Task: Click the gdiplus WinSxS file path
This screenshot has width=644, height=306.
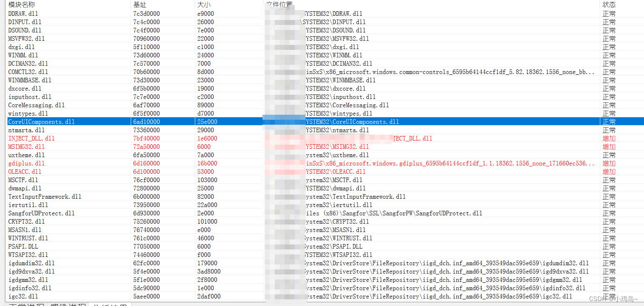Action: click(x=450, y=163)
